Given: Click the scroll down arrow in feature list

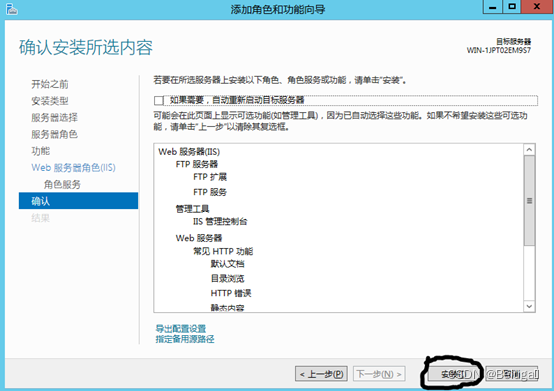Looking at the screenshot, I should [x=529, y=306].
